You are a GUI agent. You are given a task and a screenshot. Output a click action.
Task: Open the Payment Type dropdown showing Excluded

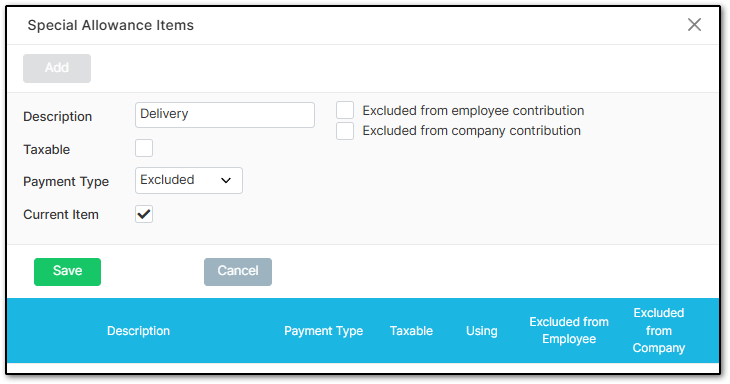coord(189,180)
